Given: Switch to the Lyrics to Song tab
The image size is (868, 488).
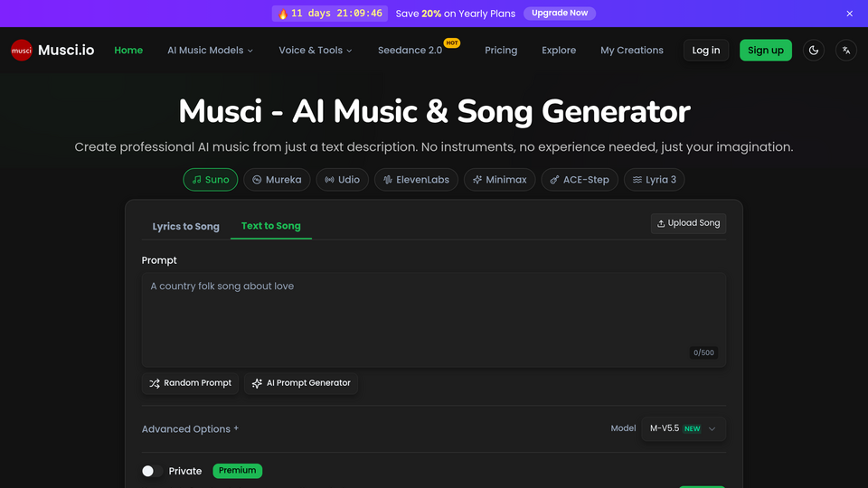Looking at the screenshot, I should click(186, 226).
